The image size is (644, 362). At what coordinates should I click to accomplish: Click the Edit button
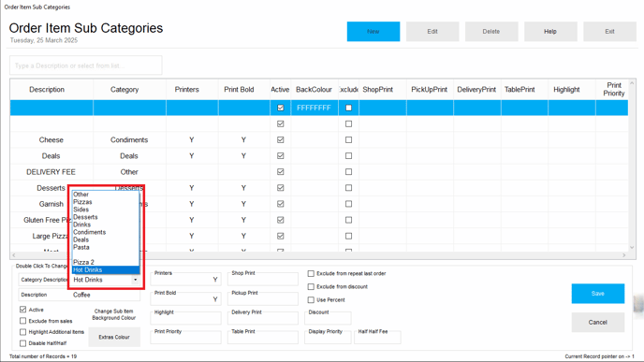coord(432,32)
